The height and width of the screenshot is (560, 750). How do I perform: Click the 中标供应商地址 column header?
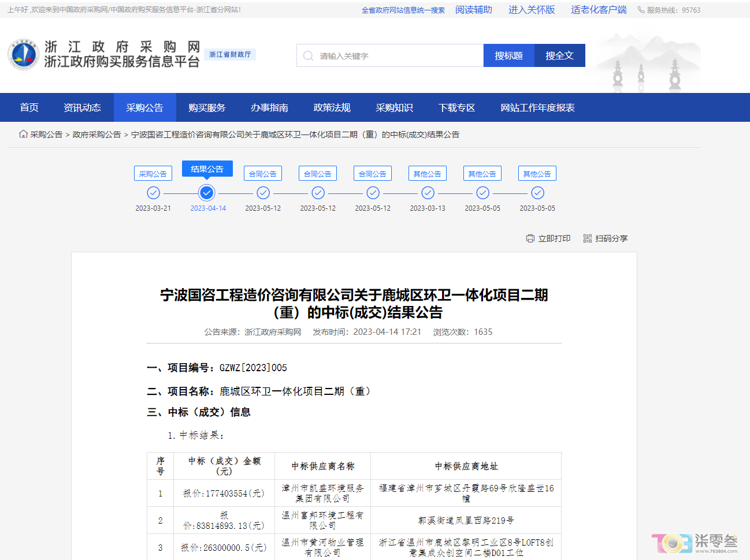click(x=466, y=466)
